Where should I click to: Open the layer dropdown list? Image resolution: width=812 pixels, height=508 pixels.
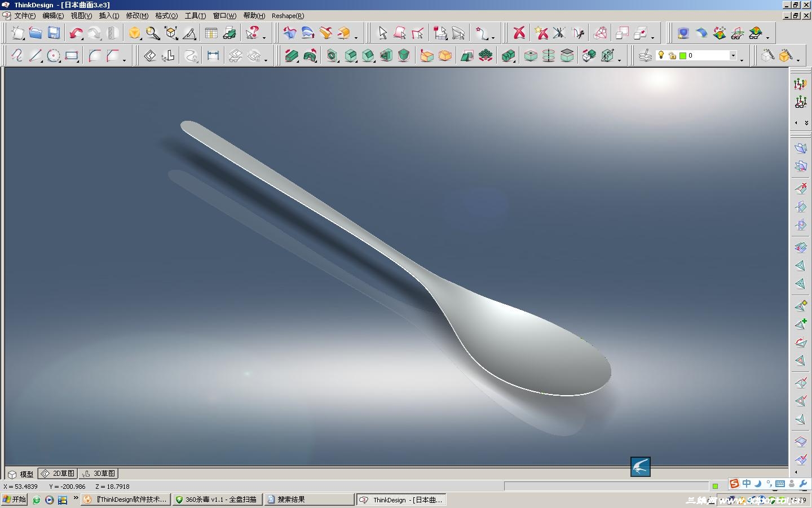click(x=733, y=55)
